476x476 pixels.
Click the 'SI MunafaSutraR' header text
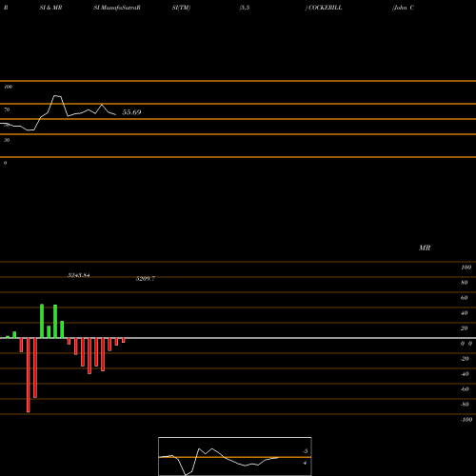pyautogui.click(x=117, y=8)
